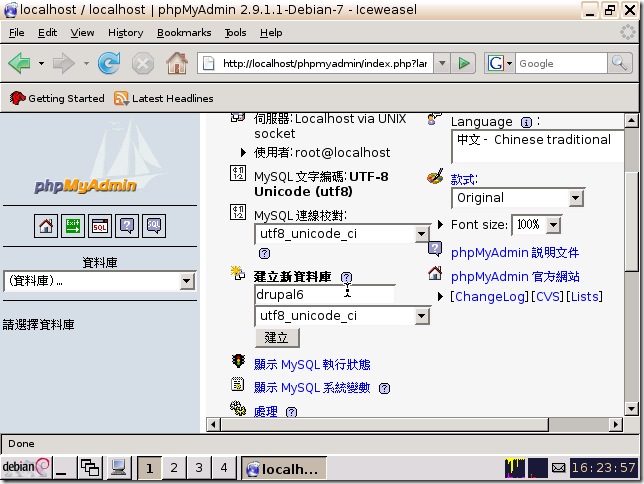The height and width of the screenshot is (484, 644).
Task: Click the Stop loading button
Action: [143, 64]
